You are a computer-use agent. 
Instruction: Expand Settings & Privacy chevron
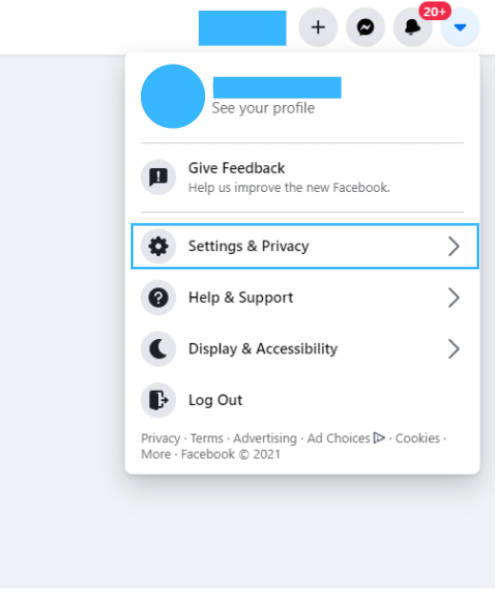(455, 247)
